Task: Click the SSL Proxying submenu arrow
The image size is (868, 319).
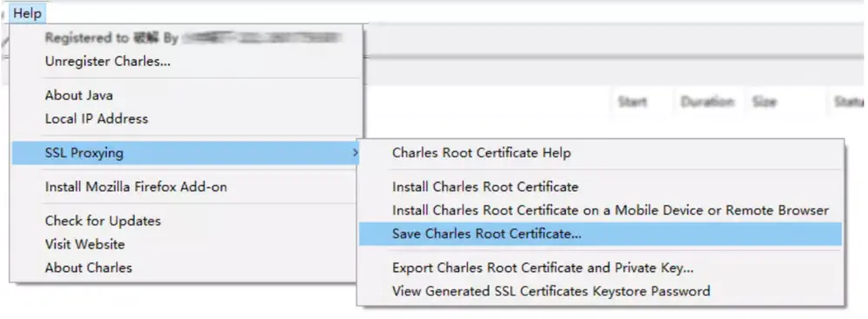Action: coord(355,153)
